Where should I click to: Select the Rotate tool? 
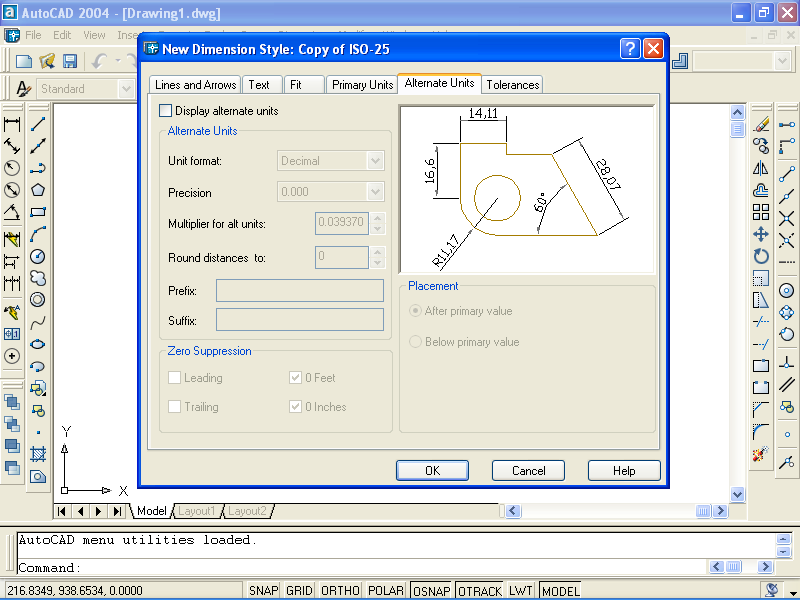click(x=761, y=256)
